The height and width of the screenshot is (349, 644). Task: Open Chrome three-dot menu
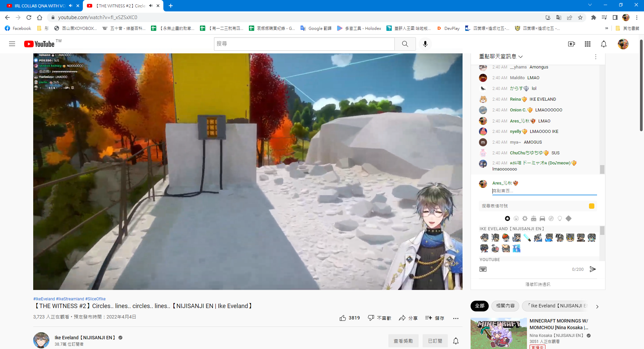[637, 17]
